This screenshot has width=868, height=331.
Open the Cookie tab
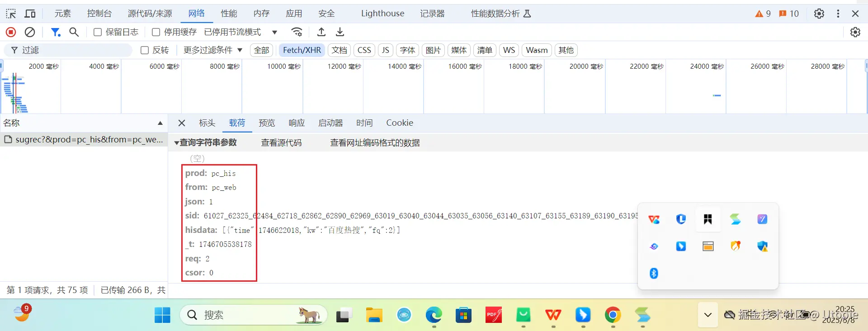coord(400,123)
